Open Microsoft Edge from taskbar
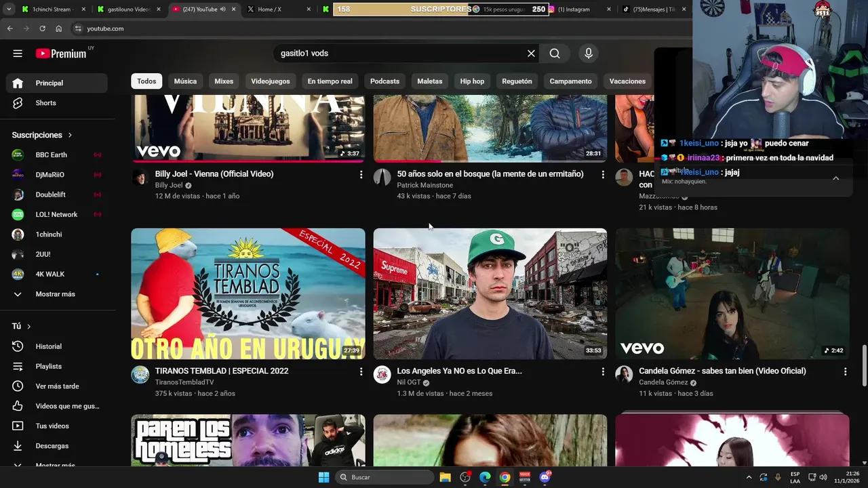 (485, 477)
